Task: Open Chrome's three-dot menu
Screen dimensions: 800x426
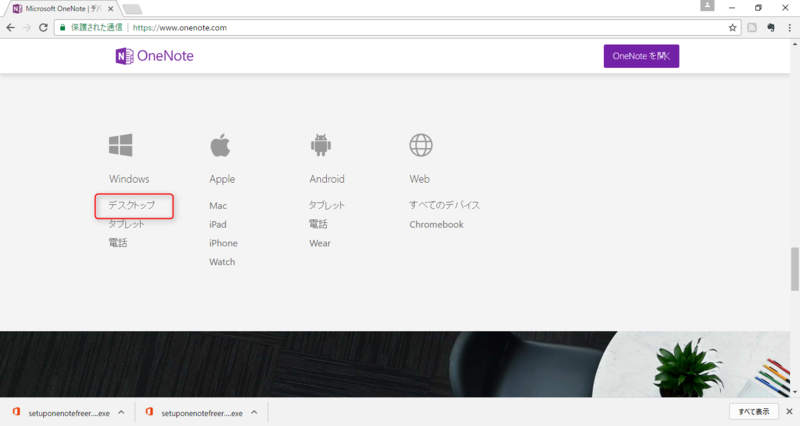Action: point(790,28)
